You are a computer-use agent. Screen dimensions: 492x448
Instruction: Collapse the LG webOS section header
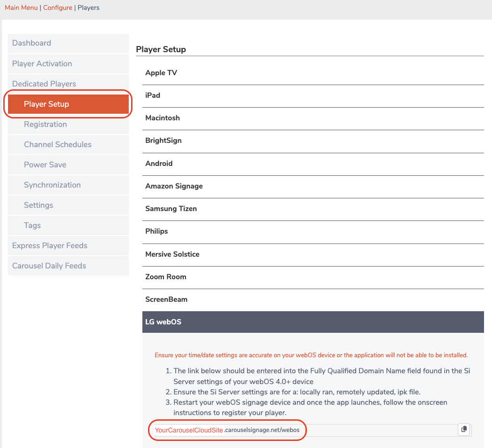[x=313, y=322]
